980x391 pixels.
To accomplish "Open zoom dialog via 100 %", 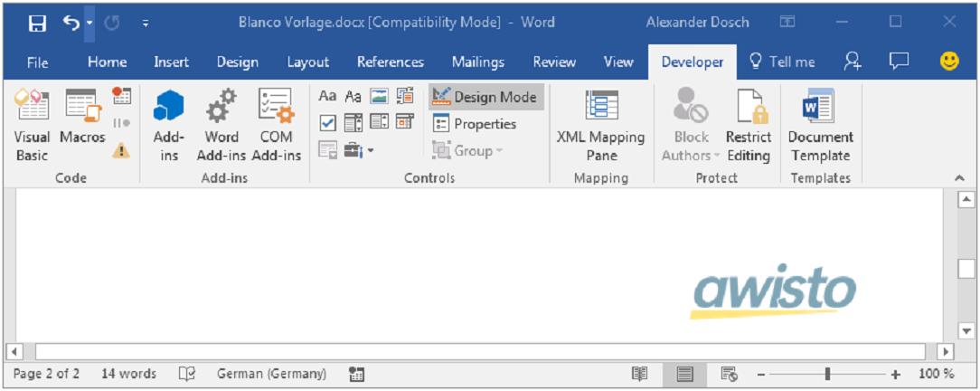I will [x=937, y=374].
